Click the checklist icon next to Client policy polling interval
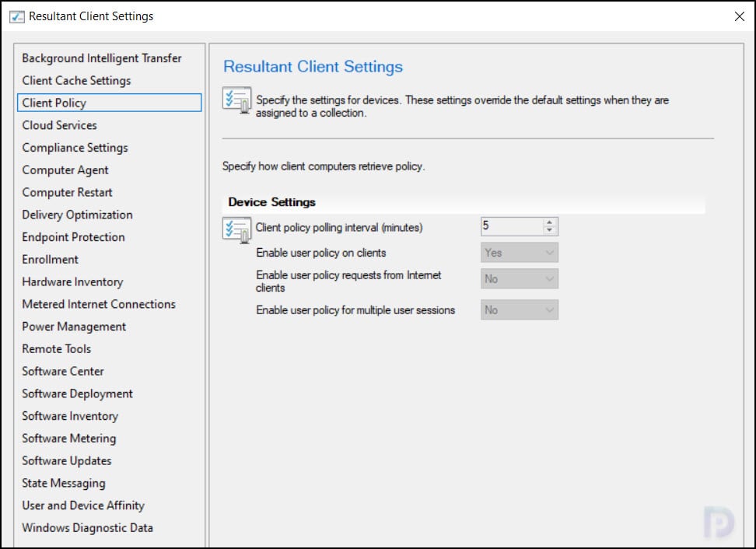The height and width of the screenshot is (549, 756). point(236,229)
